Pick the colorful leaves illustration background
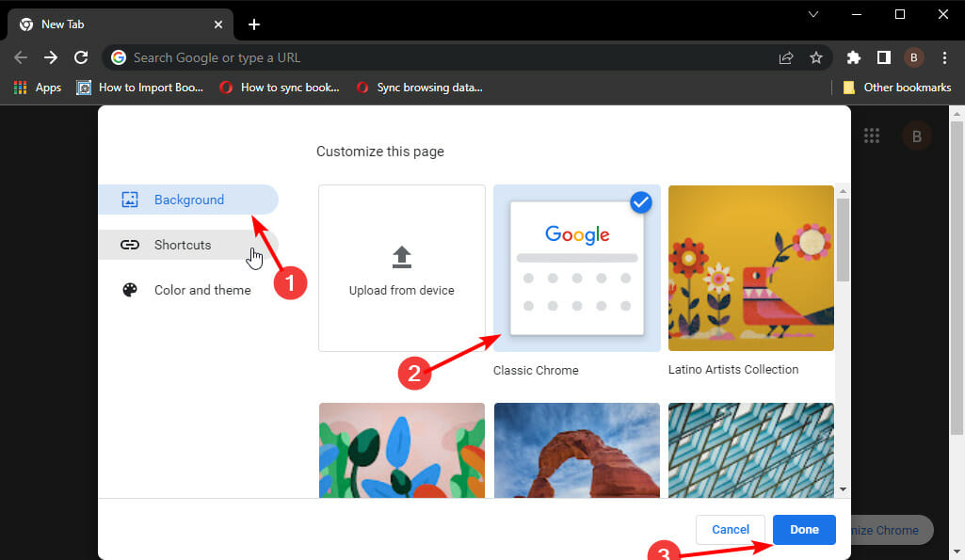 click(x=402, y=450)
